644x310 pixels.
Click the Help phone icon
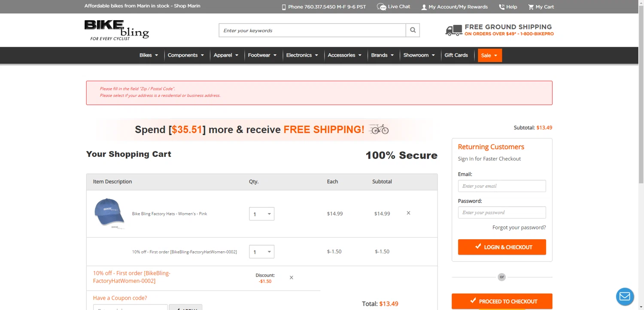coord(501,7)
